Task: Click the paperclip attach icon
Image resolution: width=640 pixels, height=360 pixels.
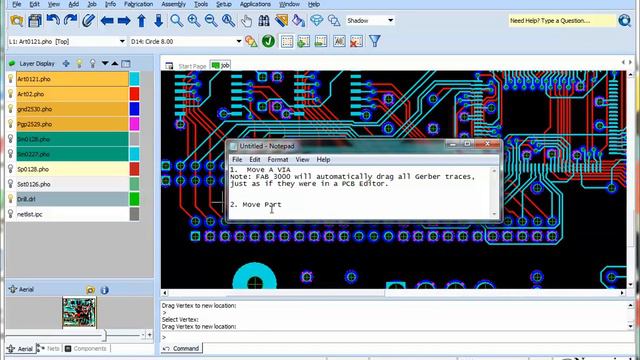Action: (x=88, y=20)
